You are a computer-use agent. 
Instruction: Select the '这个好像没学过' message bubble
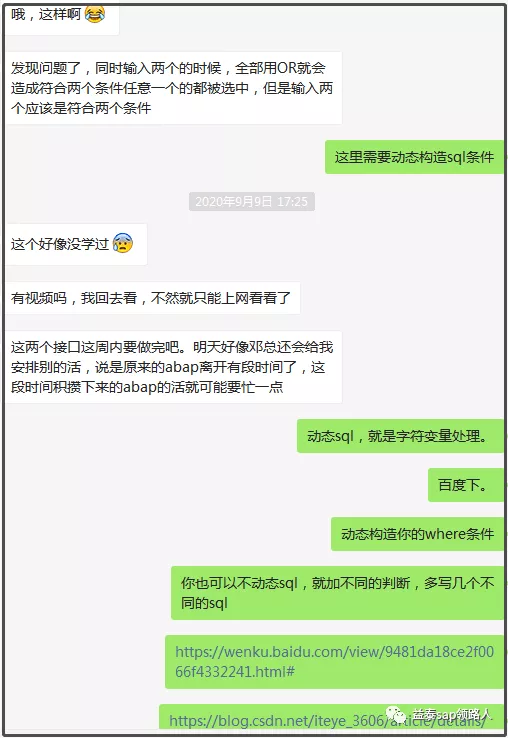76,244
